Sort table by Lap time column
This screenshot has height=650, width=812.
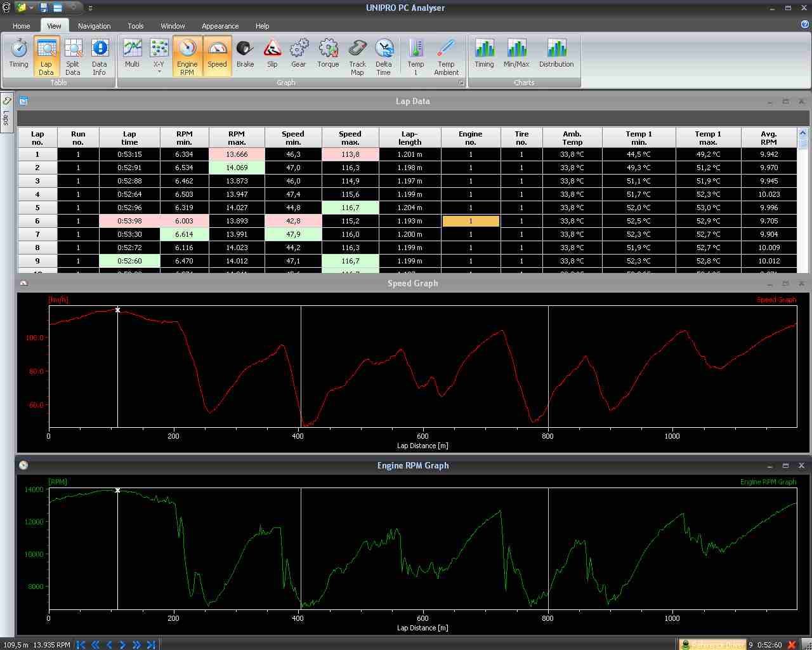coord(129,138)
